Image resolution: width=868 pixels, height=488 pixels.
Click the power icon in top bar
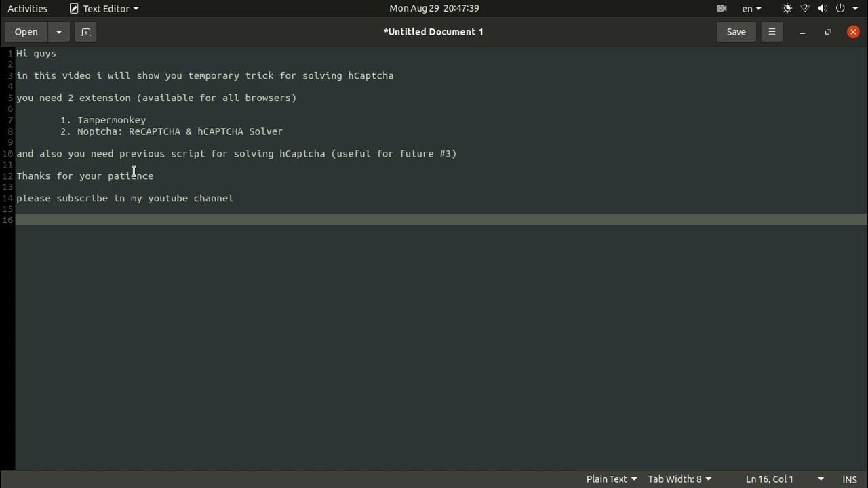[x=840, y=9]
